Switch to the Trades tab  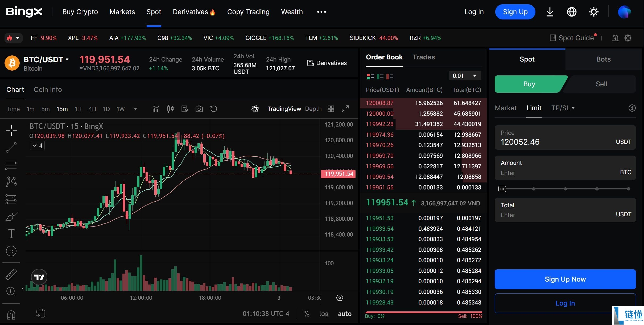coord(424,57)
